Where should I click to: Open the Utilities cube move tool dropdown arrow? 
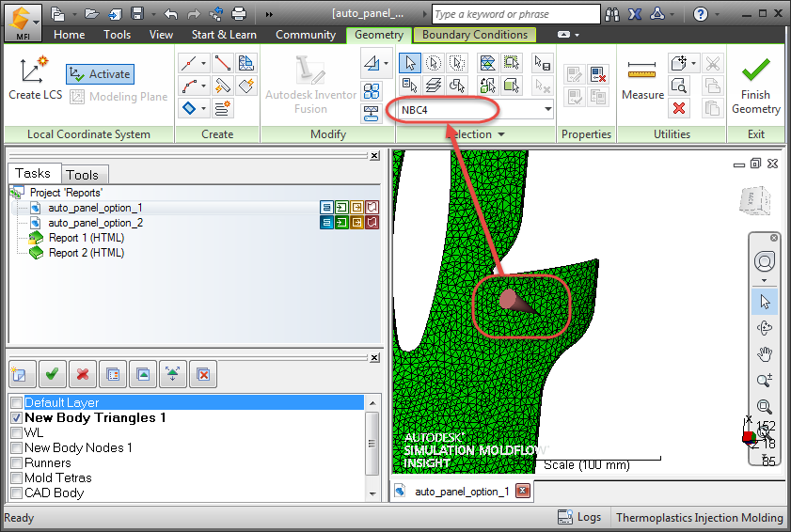click(693, 64)
